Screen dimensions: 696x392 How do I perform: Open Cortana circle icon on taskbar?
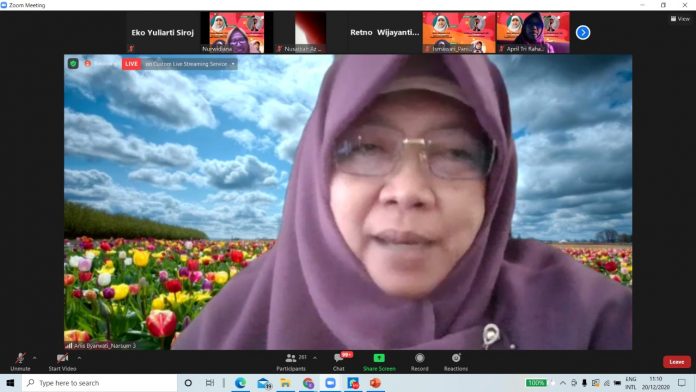(x=188, y=383)
